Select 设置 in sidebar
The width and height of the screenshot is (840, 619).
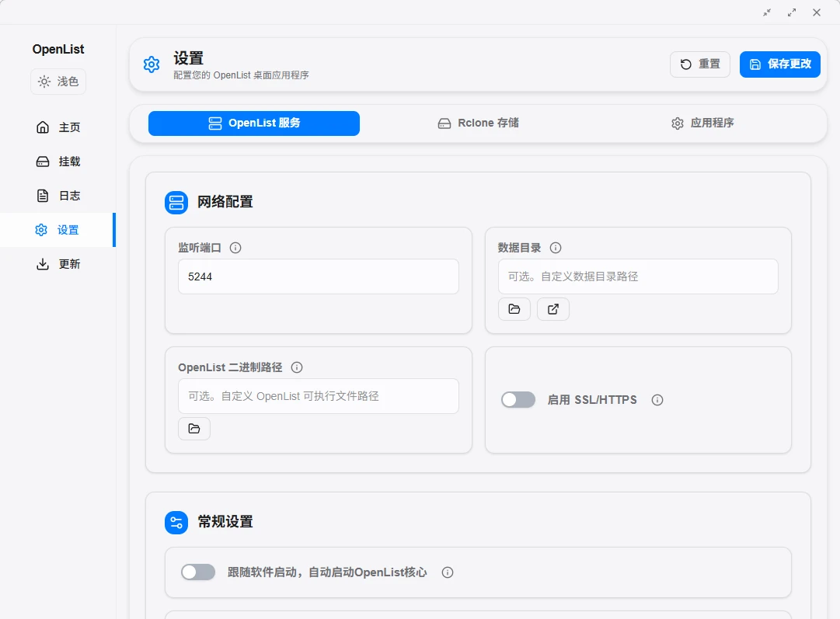(58, 230)
